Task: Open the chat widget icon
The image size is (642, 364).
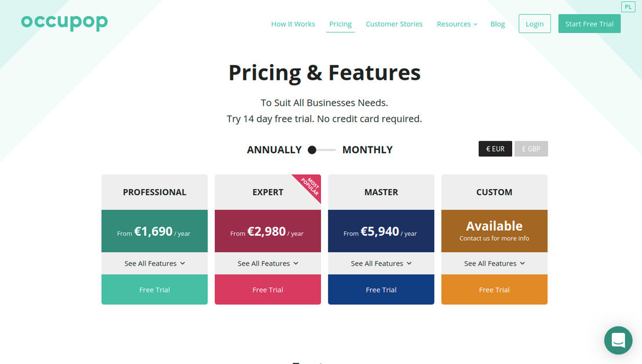Action: [618, 340]
